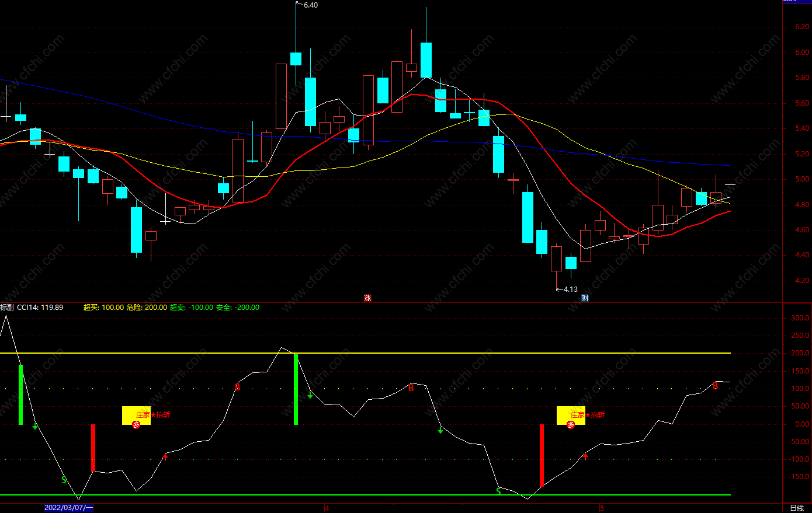Click the '危险: 200.00' danger value
The height and width of the screenshot is (513, 812).
pyautogui.click(x=147, y=308)
